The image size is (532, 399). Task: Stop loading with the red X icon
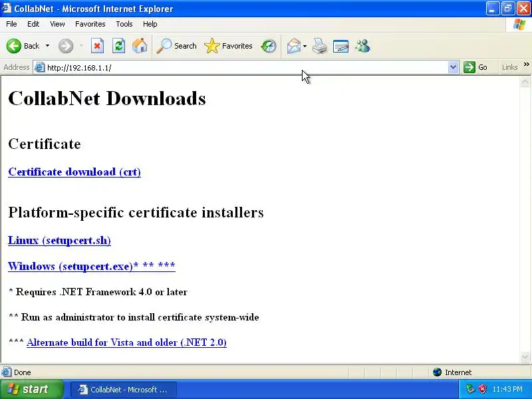pyautogui.click(x=97, y=46)
